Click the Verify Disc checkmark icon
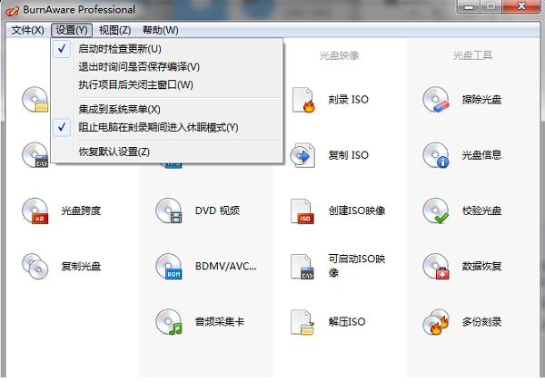Viewport: 545px width, 392px height. point(436,211)
